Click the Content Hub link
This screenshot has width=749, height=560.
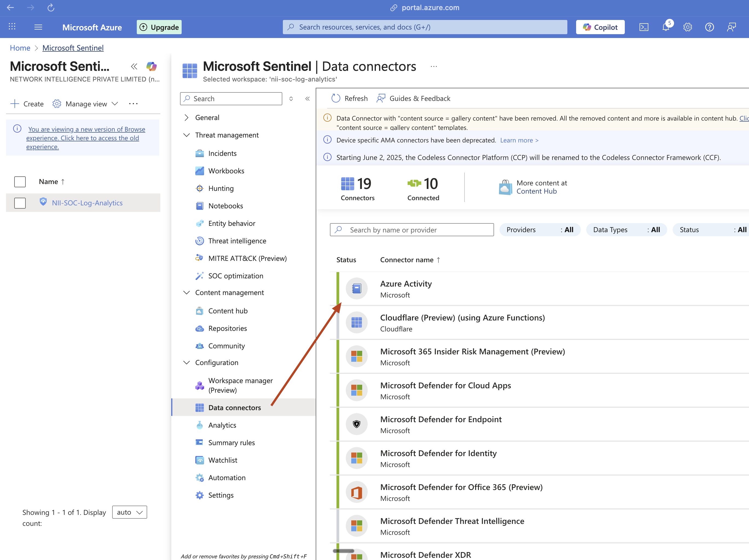pos(536,191)
